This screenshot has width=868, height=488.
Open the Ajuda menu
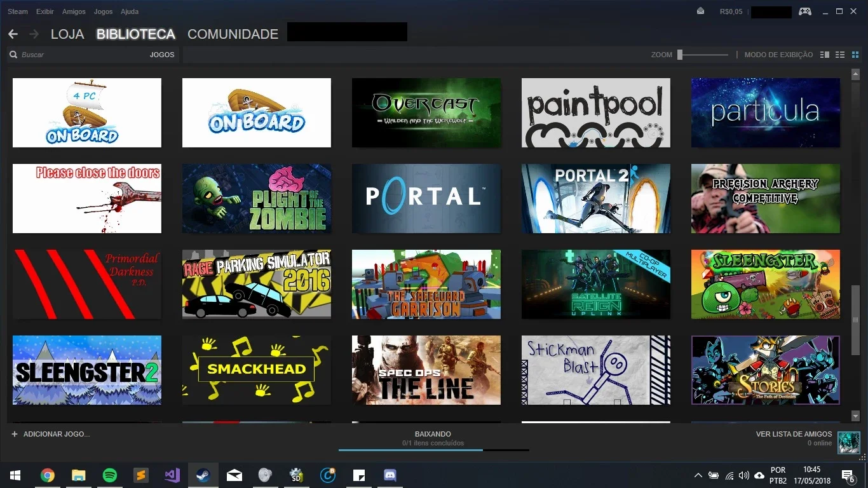[130, 11]
